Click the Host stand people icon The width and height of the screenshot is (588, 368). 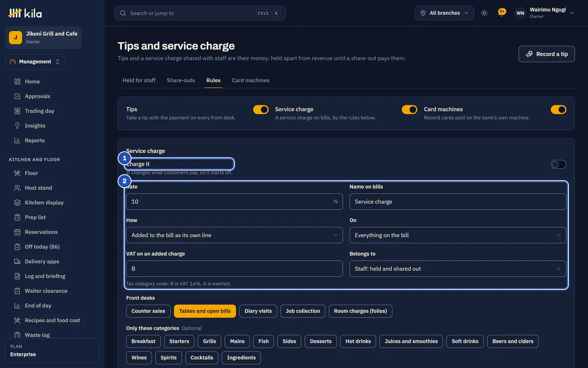coord(17,188)
